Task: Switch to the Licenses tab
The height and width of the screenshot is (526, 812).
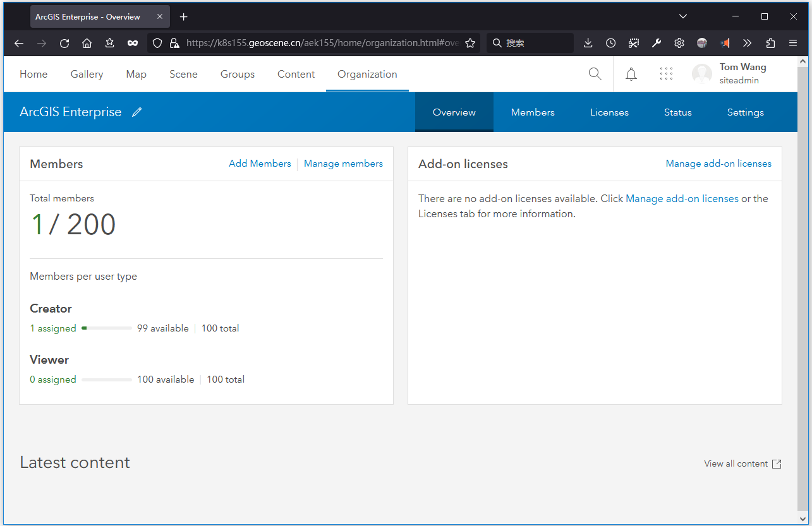Action: tap(609, 112)
